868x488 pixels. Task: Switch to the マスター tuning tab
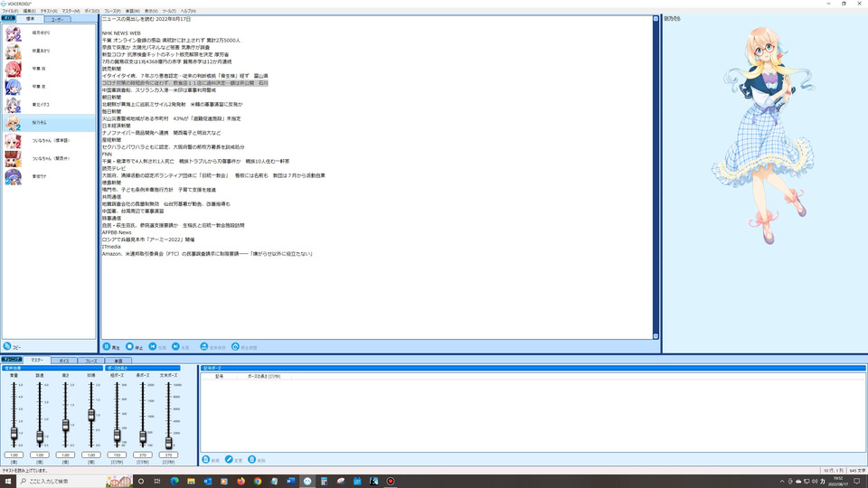click(36, 361)
